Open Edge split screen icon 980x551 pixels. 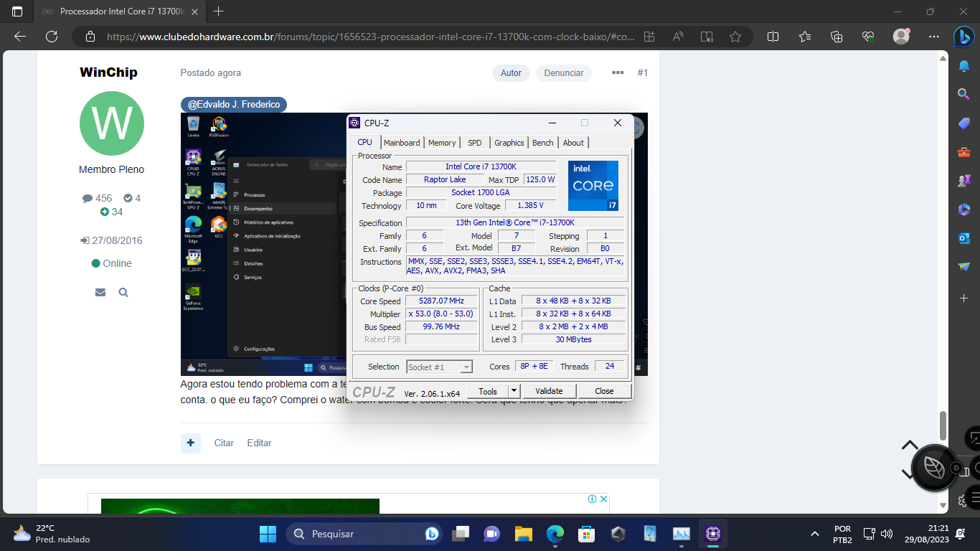pos(773,37)
